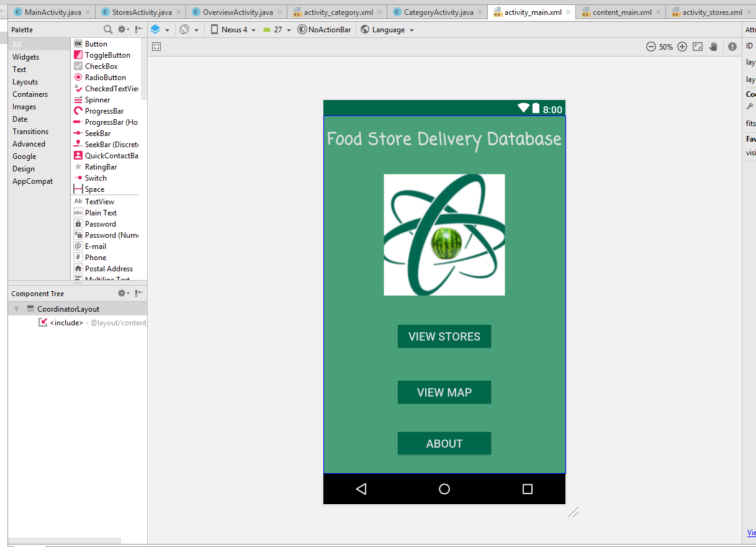Image resolution: width=756 pixels, height=547 pixels.
Task: Click the zoom in plus icon
Action: click(x=682, y=47)
